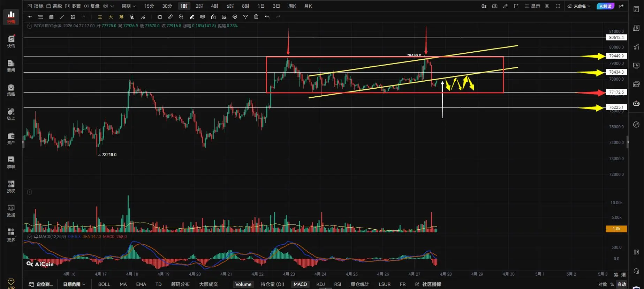This screenshot has width=644, height=289.
Task: Select the horizontal line drawing tool
Action: point(30,17)
